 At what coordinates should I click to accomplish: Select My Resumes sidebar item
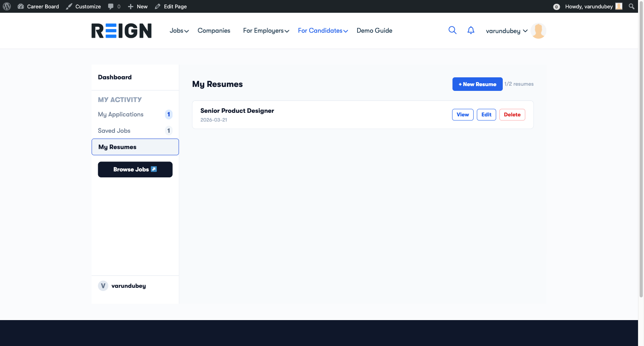135,147
